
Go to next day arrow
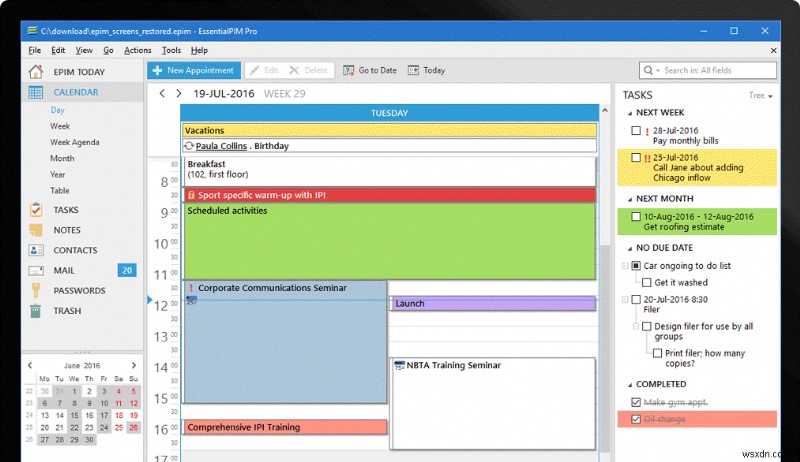[x=179, y=93]
